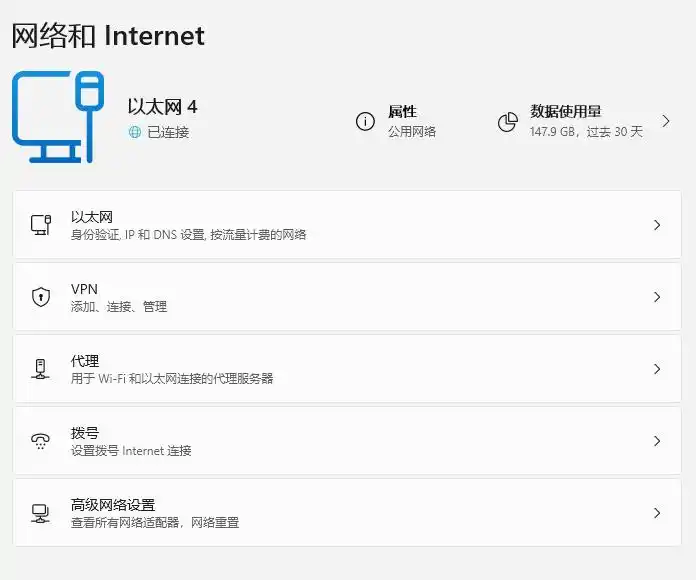Click the data usage pie chart icon
The height and width of the screenshot is (580, 696).
[x=508, y=122]
